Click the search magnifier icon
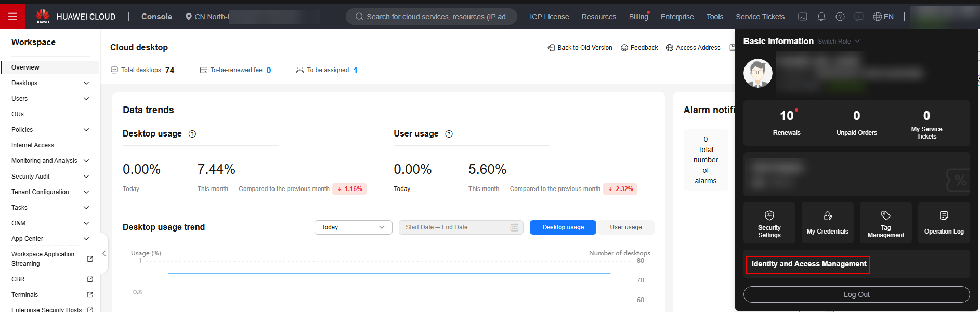The image size is (980, 312). (x=359, y=17)
